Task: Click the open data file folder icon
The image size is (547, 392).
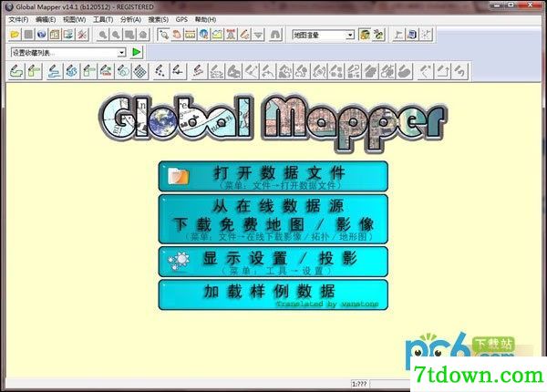Action: 15,35
